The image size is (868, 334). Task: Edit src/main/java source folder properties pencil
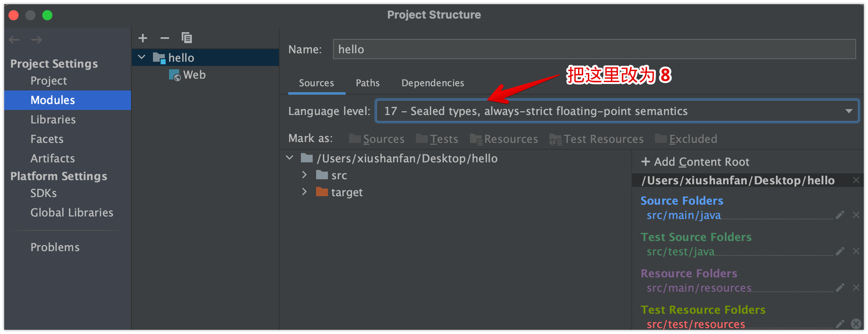pyautogui.click(x=840, y=215)
